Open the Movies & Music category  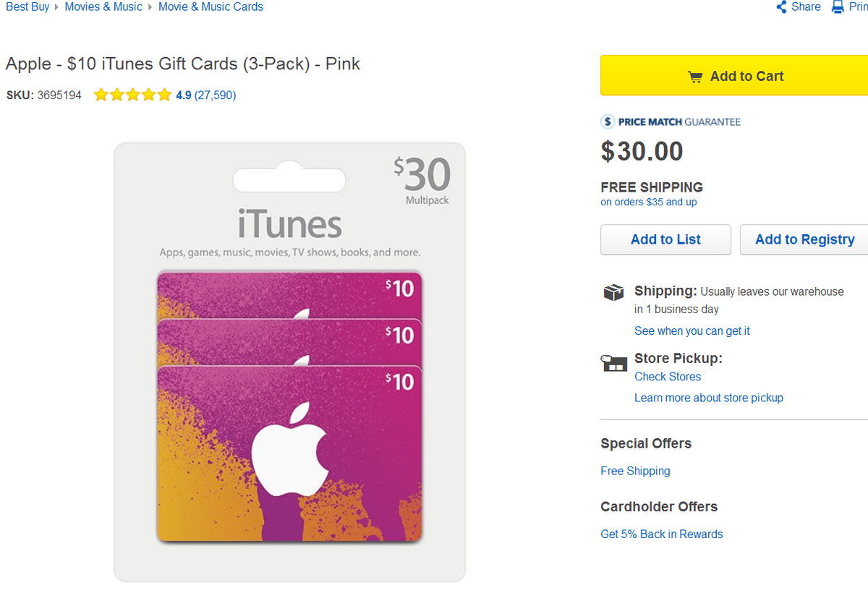pos(103,7)
